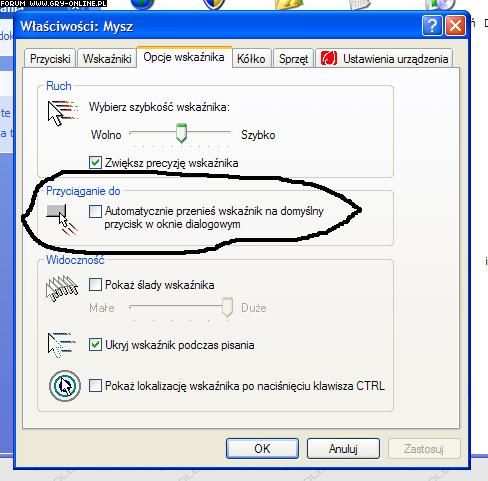This screenshot has height=481, width=488.
Task: Click the pointer trails icon in Widoczność
Action: click(62, 288)
